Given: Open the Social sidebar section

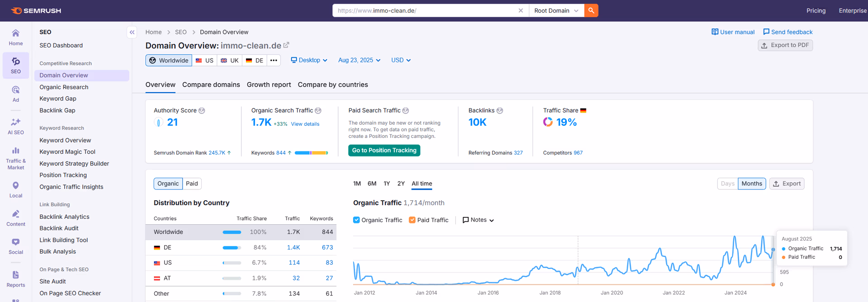Looking at the screenshot, I should pyautogui.click(x=16, y=246).
